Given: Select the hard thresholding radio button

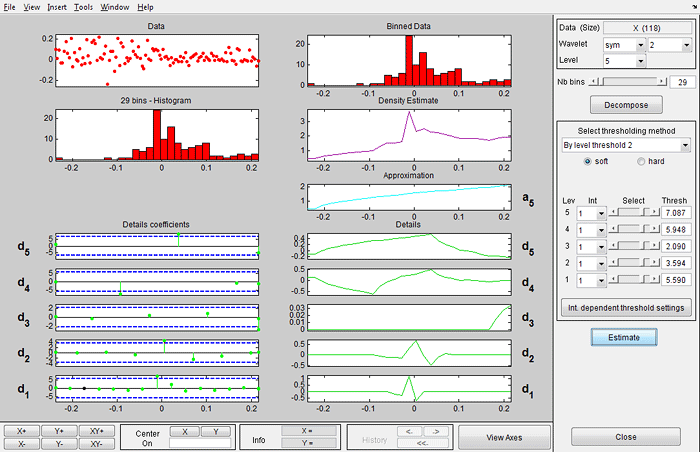Looking at the screenshot, I should (641, 162).
